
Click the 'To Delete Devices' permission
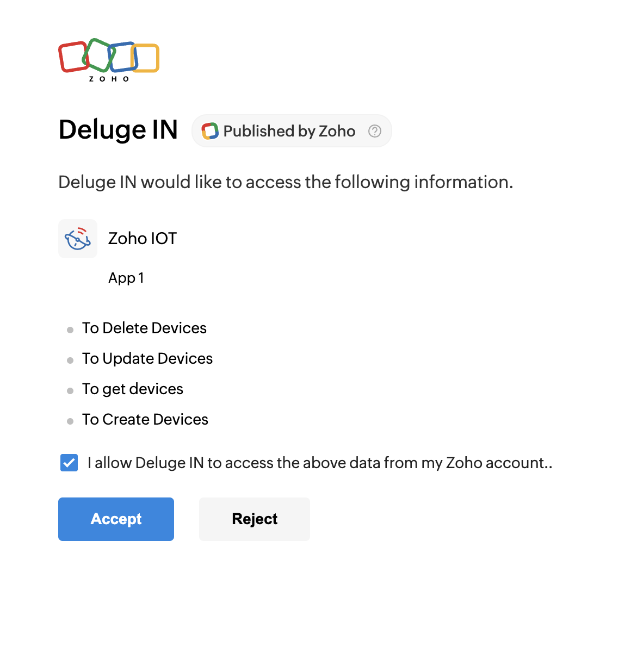(144, 328)
